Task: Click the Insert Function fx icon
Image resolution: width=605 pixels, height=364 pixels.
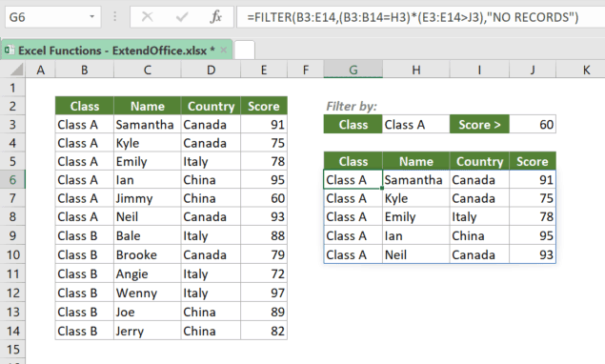Action: click(x=215, y=17)
